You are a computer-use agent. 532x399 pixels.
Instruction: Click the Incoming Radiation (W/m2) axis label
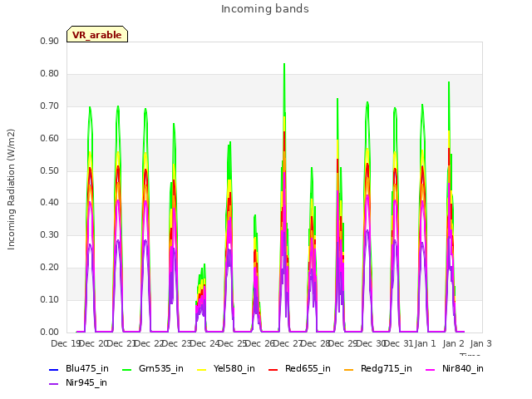point(11,190)
